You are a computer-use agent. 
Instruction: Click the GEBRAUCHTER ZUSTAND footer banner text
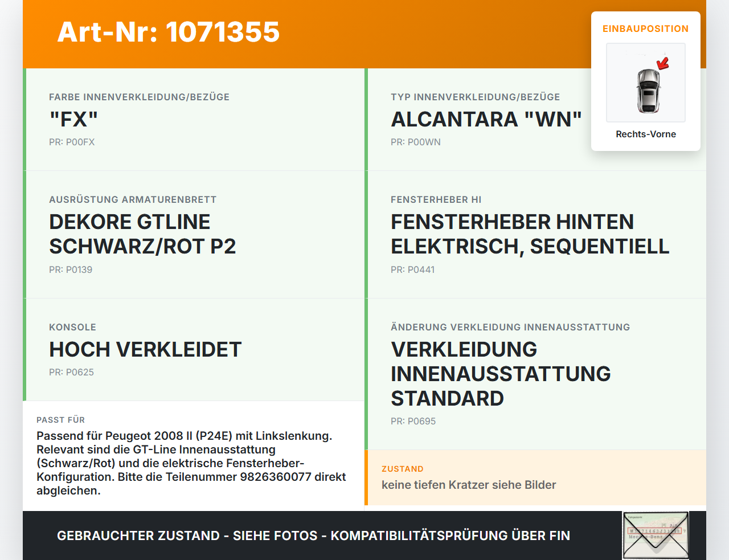click(313, 536)
